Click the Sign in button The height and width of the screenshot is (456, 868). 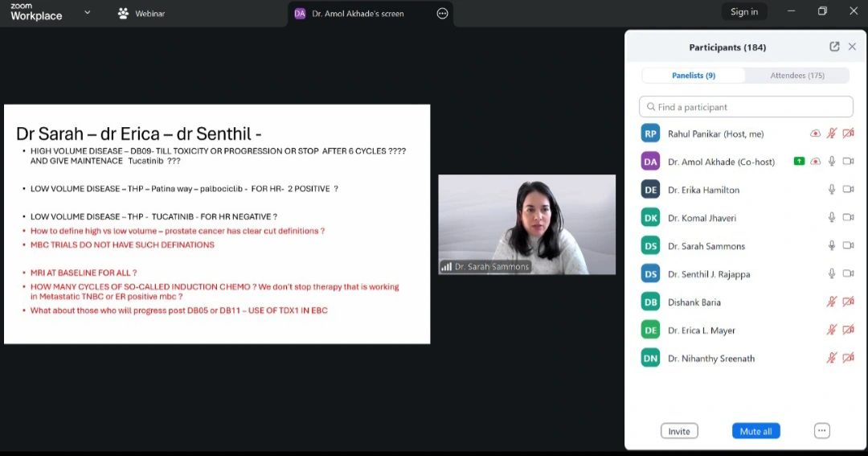(x=743, y=11)
